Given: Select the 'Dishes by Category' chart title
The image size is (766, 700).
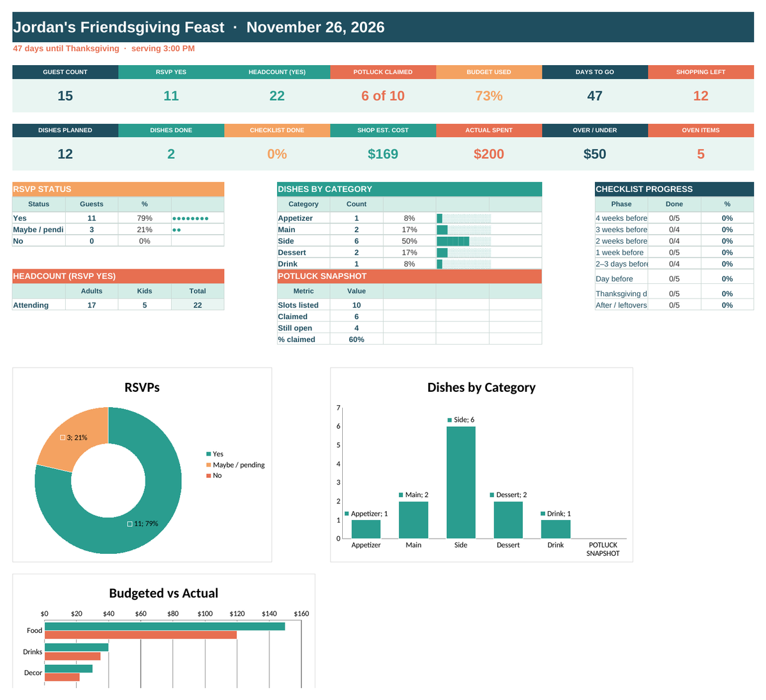Looking at the screenshot, I should click(481, 387).
